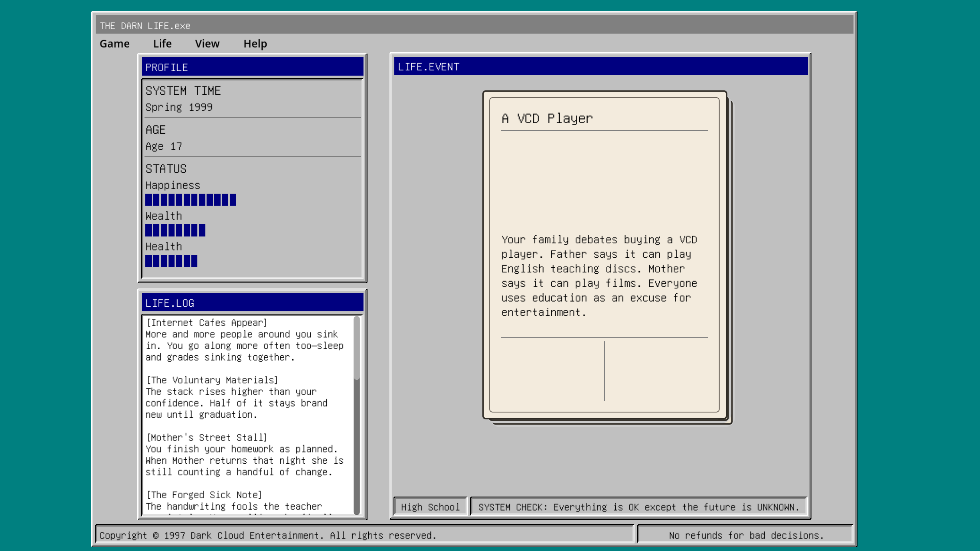The image size is (980, 551).
Task: Select the 'A VCD Player' card title
Action: pos(547,118)
